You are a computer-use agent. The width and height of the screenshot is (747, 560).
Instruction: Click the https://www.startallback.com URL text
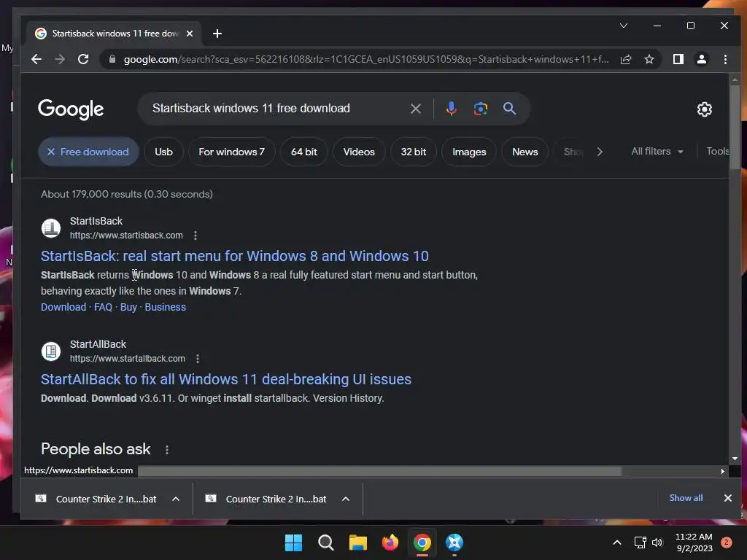click(127, 359)
